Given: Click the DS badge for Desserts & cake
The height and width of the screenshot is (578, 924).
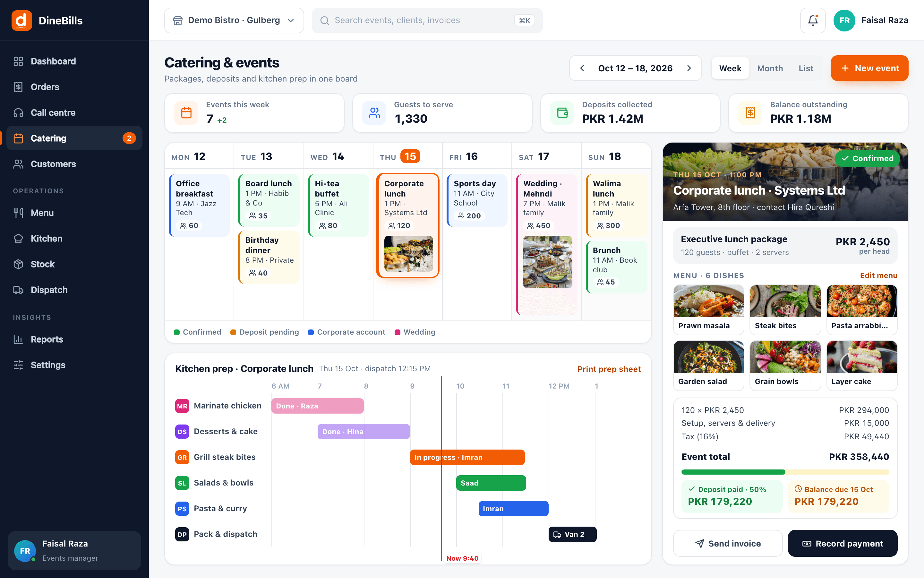Looking at the screenshot, I should pyautogui.click(x=182, y=432).
